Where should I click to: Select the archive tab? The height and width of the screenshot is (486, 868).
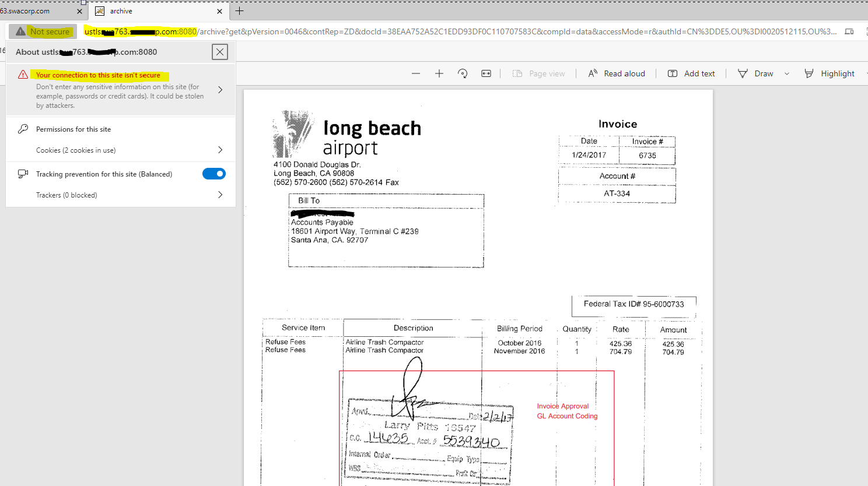pyautogui.click(x=159, y=11)
